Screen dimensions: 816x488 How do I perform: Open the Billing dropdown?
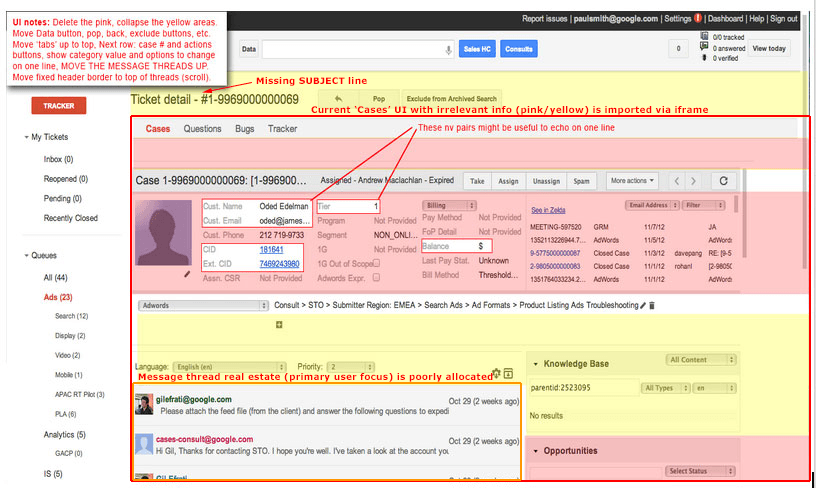point(450,206)
